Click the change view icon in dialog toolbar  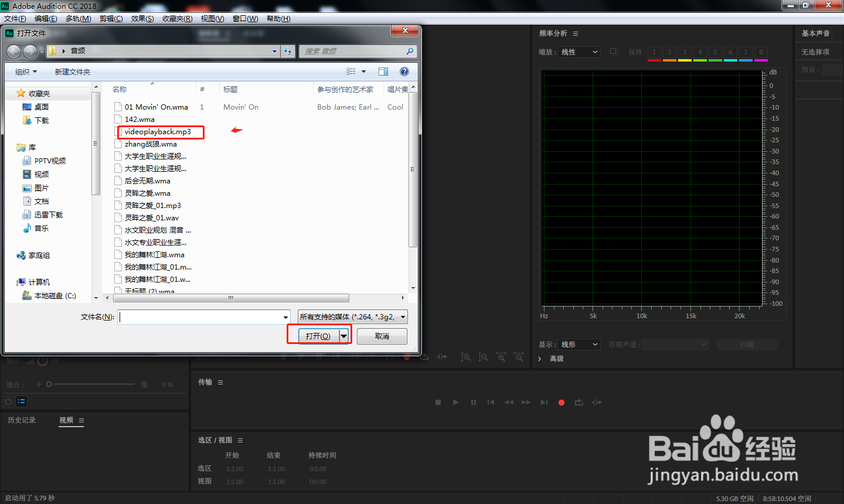pos(351,71)
